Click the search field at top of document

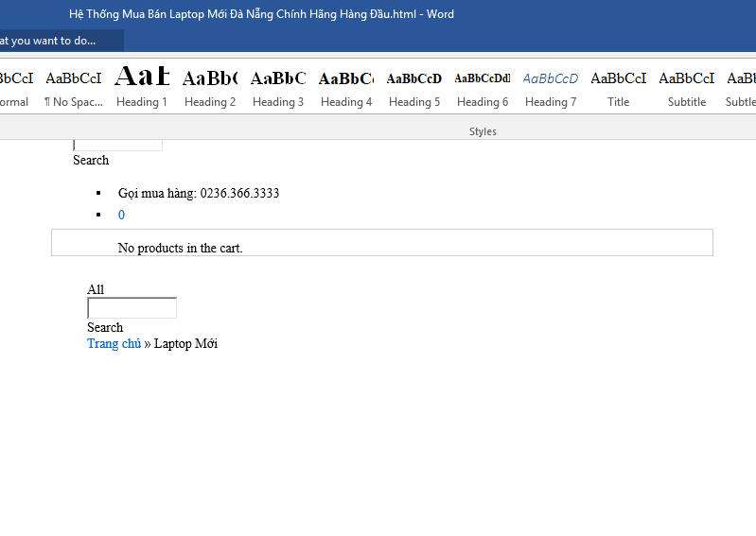pos(117,145)
